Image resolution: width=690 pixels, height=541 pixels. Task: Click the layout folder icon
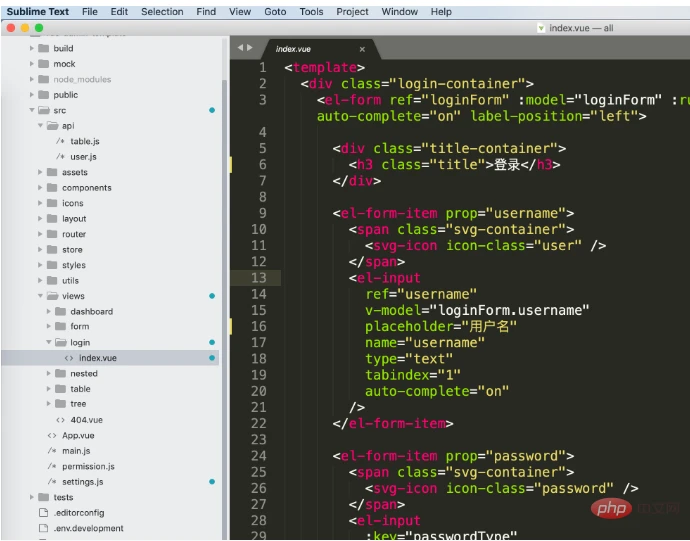(x=52, y=218)
